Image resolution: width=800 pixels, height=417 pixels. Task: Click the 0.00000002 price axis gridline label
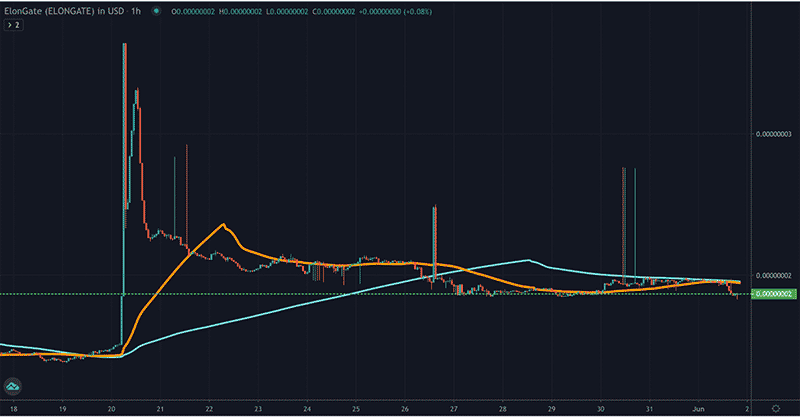coord(773,276)
